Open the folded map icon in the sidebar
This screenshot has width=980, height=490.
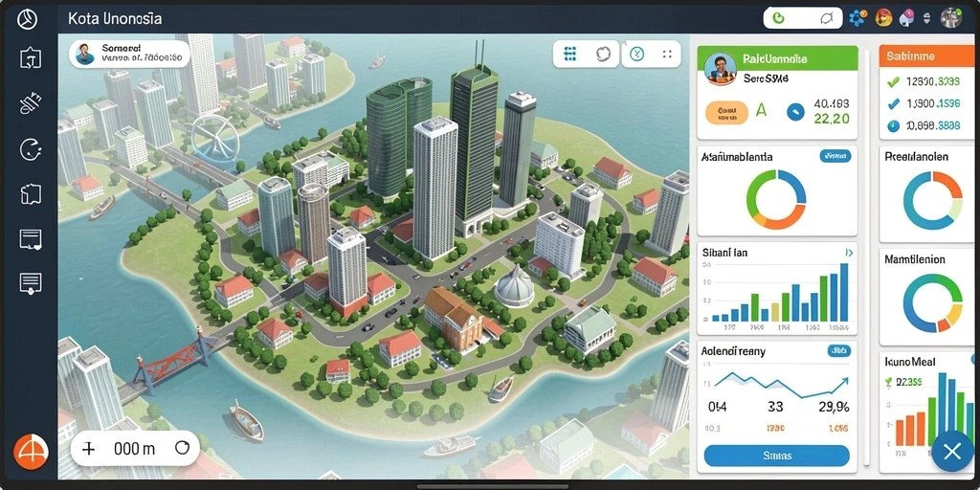[31, 194]
